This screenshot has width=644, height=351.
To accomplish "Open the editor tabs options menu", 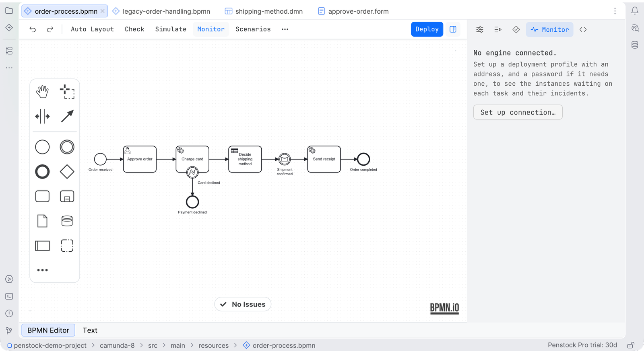I will tap(615, 11).
